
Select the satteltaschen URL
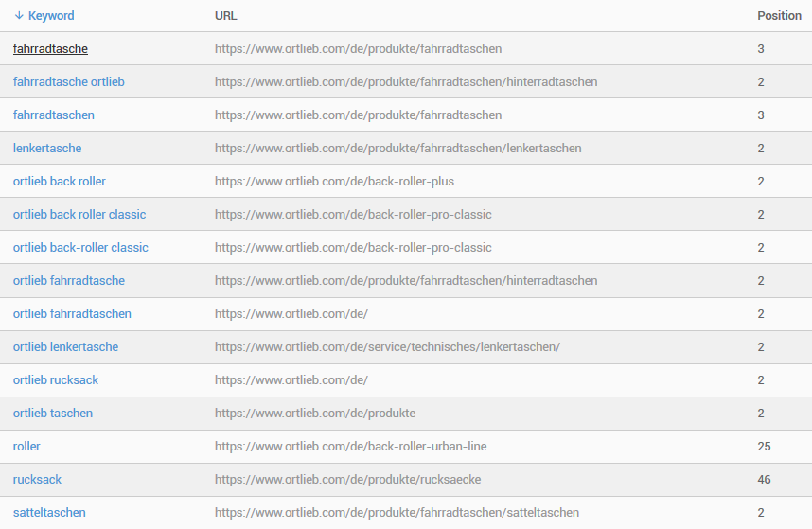(397, 512)
